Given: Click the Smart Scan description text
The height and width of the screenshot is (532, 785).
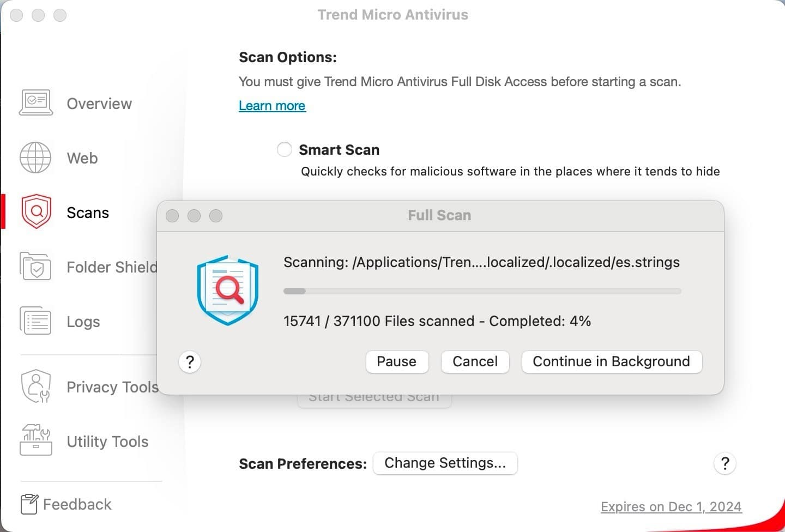Looking at the screenshot, I should click(x=510, y=172).
